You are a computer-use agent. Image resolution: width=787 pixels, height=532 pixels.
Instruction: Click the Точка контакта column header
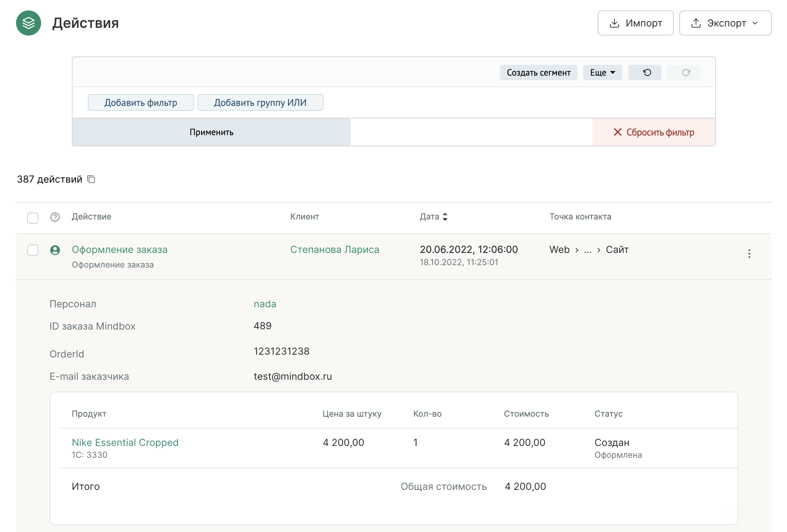[580, 217]
